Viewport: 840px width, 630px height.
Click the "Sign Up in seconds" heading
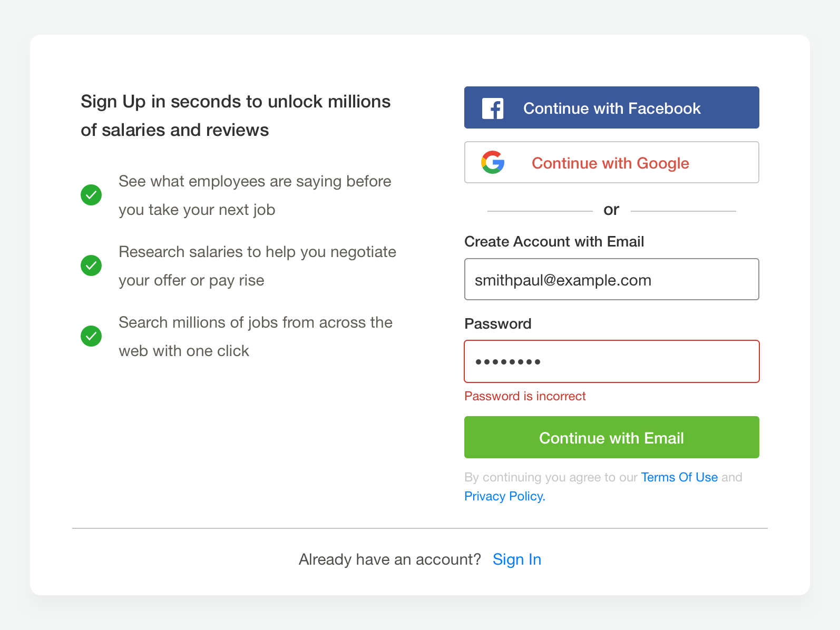coord(235,115)
